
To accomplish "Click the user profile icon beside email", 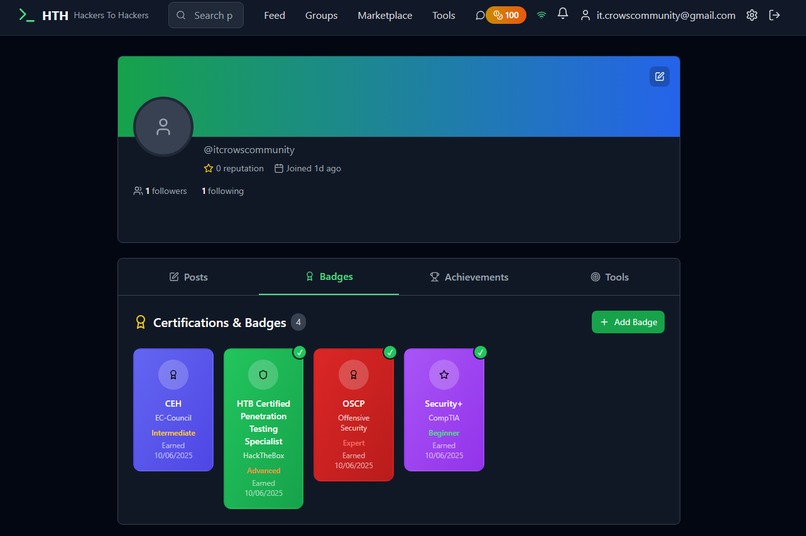I will pos(585,15).
